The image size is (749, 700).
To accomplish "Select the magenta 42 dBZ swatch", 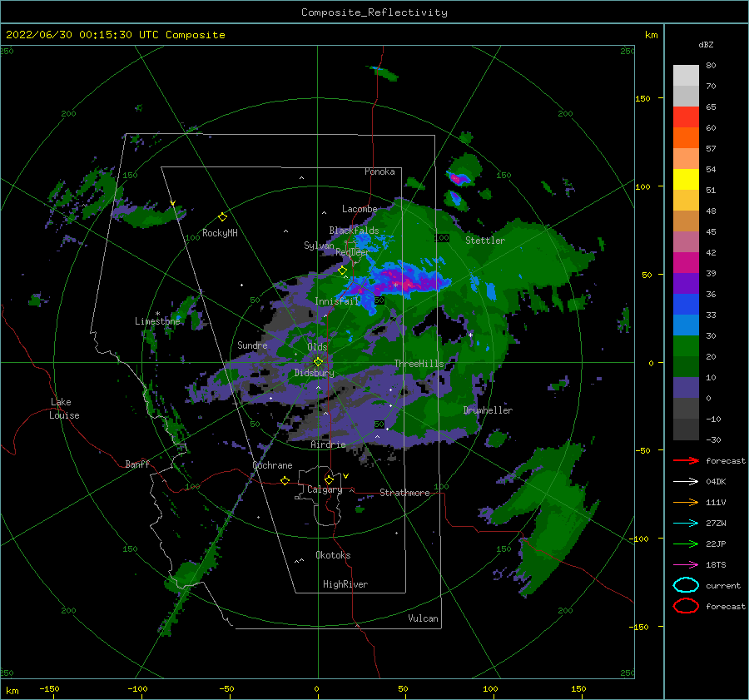I will 686,262.
